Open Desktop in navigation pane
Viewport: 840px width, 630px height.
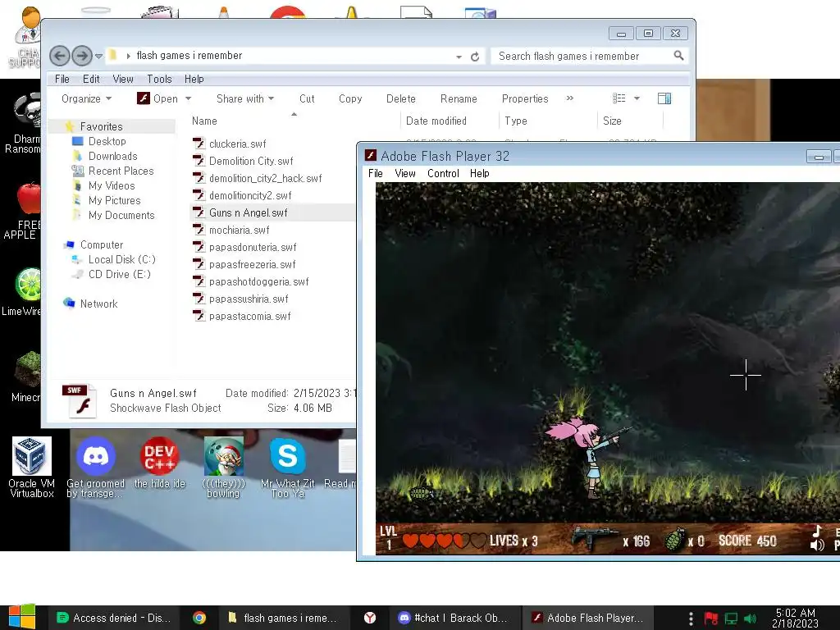(107, 141)
